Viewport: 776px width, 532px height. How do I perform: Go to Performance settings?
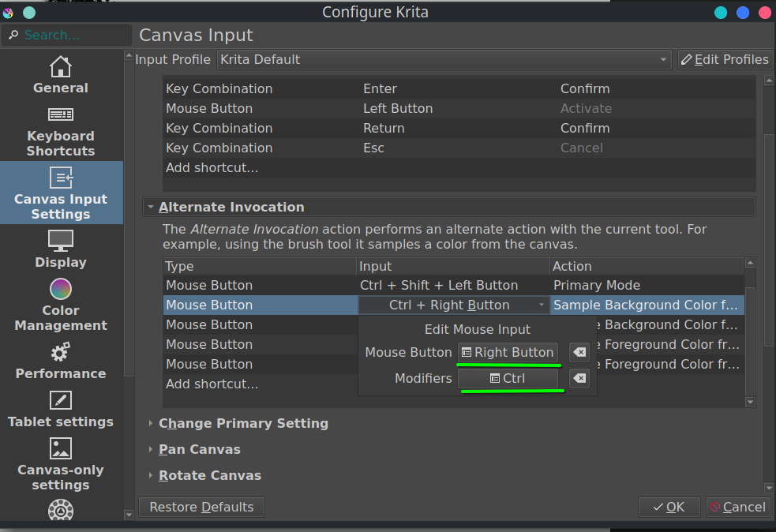pyautogui.click(x=61, y=361)
